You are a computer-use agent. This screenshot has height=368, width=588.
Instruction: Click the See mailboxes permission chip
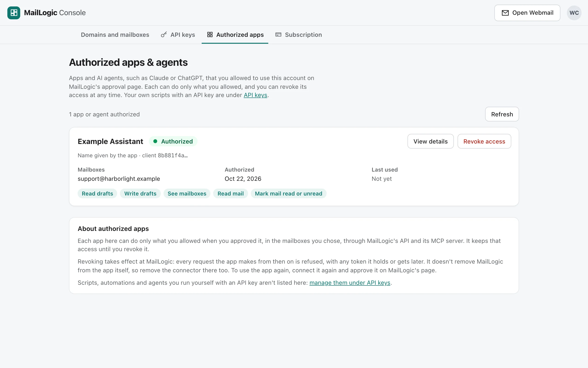point(187,193)
